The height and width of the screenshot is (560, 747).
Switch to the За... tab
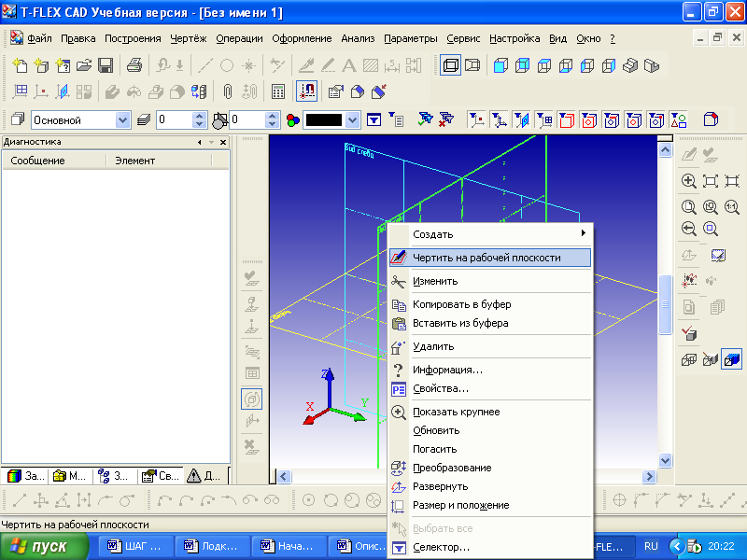point(27,476)
